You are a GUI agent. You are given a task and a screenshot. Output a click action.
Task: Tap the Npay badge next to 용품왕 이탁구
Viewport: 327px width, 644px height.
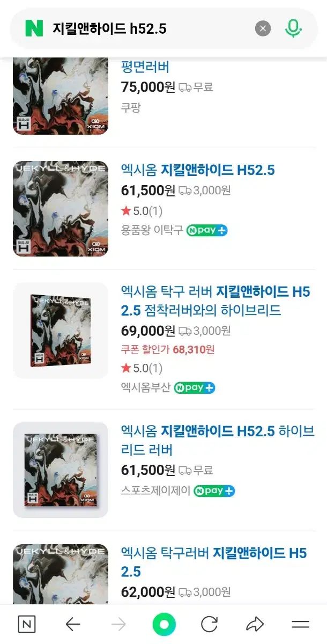[207, 230]
